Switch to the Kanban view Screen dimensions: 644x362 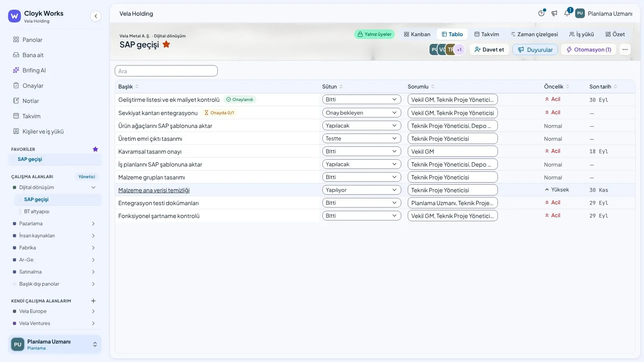click(x=417, y=34)
